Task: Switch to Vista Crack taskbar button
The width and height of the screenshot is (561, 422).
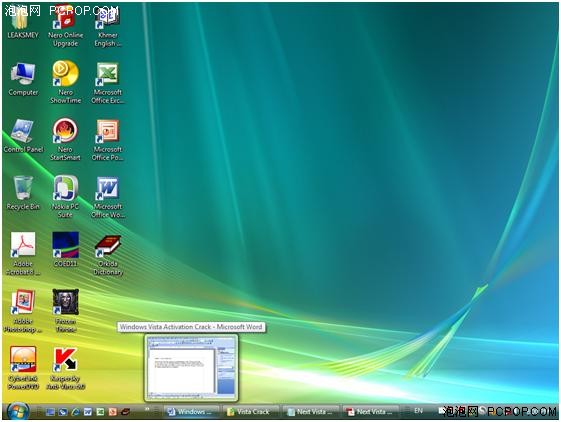Action: click(252, 412)
